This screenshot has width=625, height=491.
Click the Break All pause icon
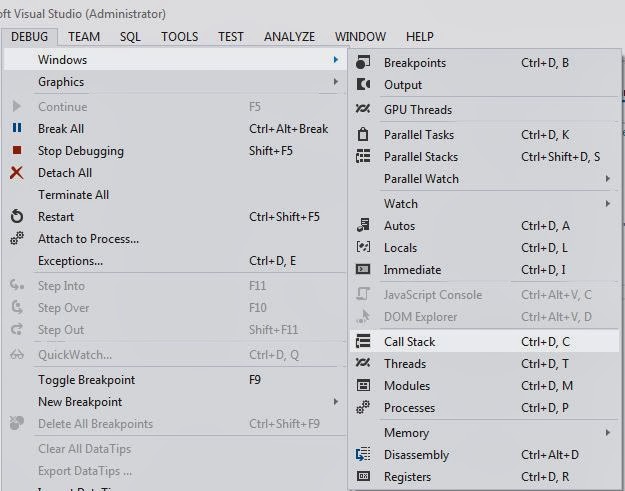tap(17, 128)
